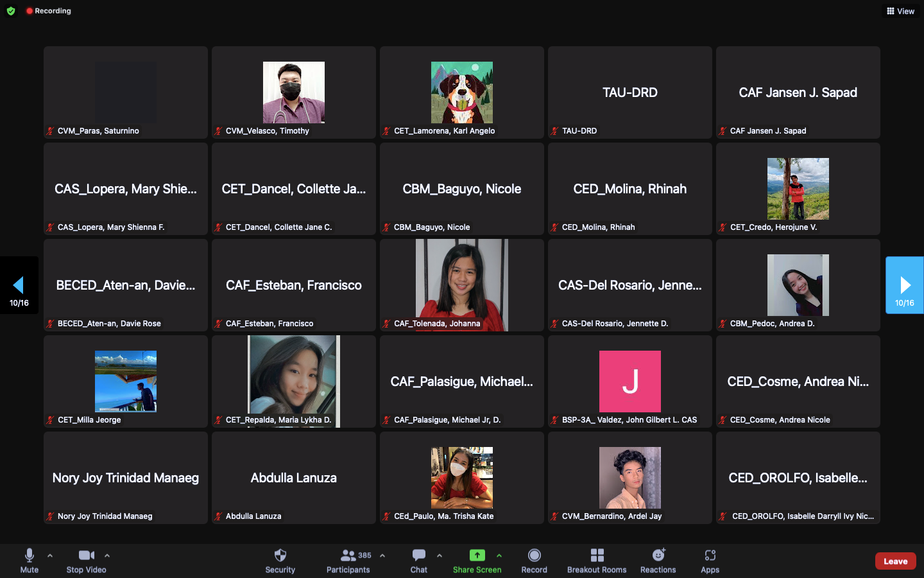This screenshot has height=578, width=924.
Task: Open the View layout menu
Action: point(900,11)
